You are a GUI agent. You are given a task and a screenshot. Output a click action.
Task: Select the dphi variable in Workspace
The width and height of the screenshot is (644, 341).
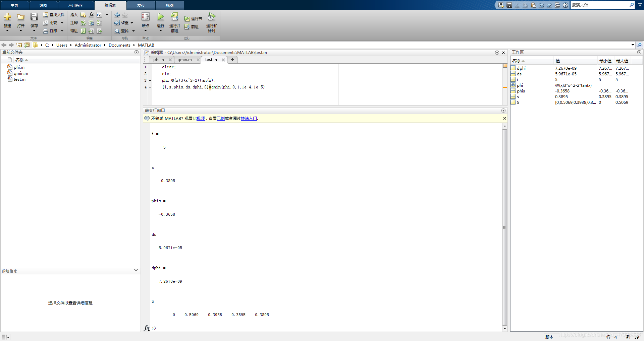[521, 68]
